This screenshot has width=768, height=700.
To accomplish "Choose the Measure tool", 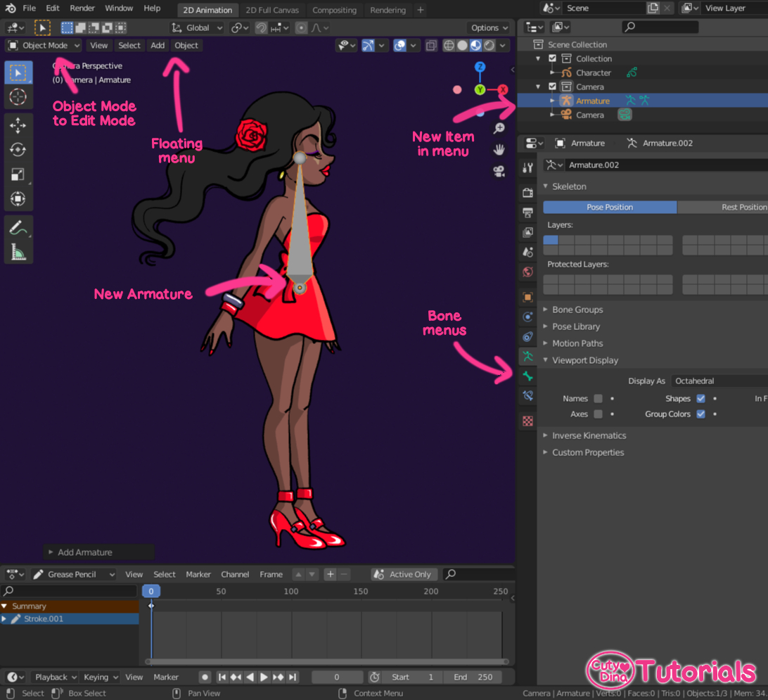I will (x=18, y=248).
